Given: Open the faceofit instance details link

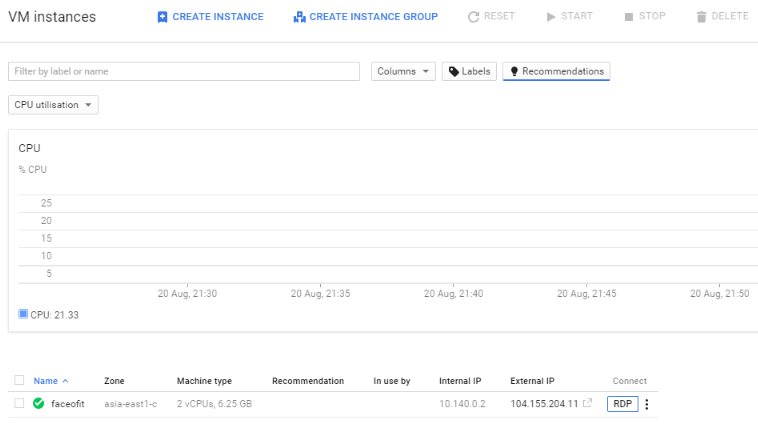Looking at the screenshot, I should point(69,404).
